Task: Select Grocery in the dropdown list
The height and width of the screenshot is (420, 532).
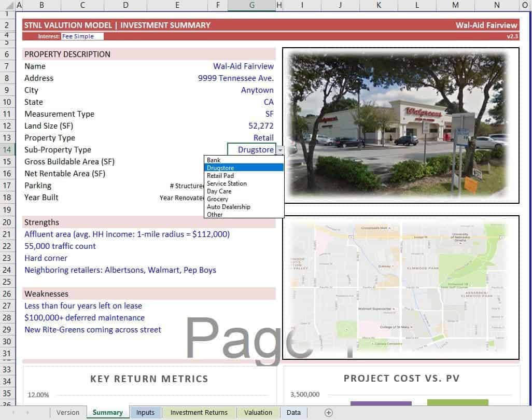Action: click(244, 199)
